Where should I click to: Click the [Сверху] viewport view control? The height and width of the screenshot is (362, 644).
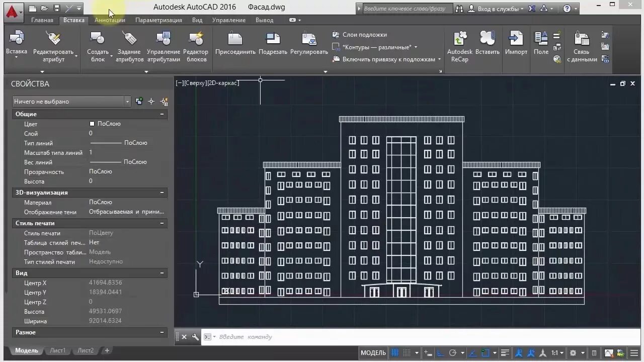(x=195, y=83)
